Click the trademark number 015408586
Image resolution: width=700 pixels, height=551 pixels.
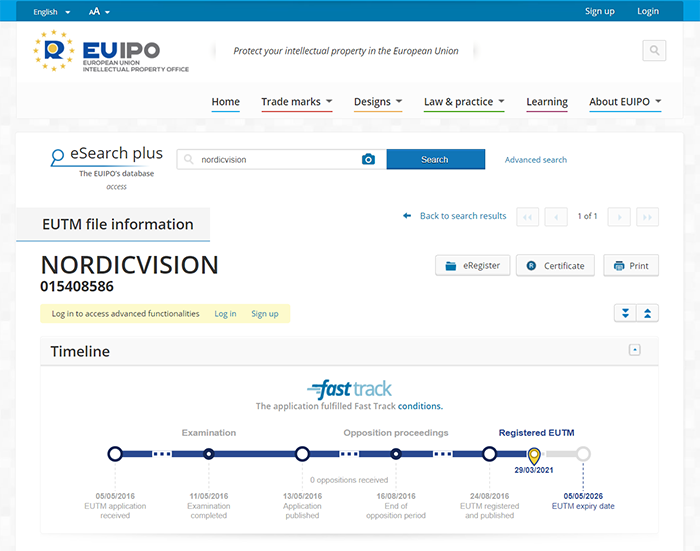[77, 286]
